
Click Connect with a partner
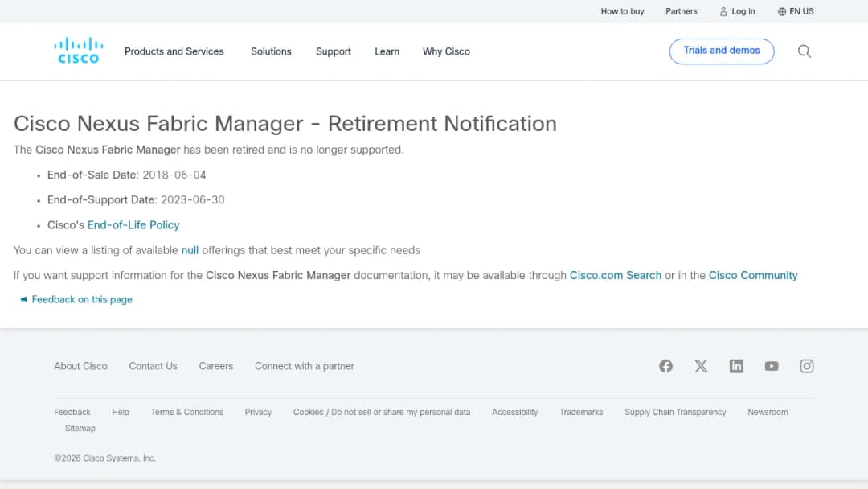point(305,366)
